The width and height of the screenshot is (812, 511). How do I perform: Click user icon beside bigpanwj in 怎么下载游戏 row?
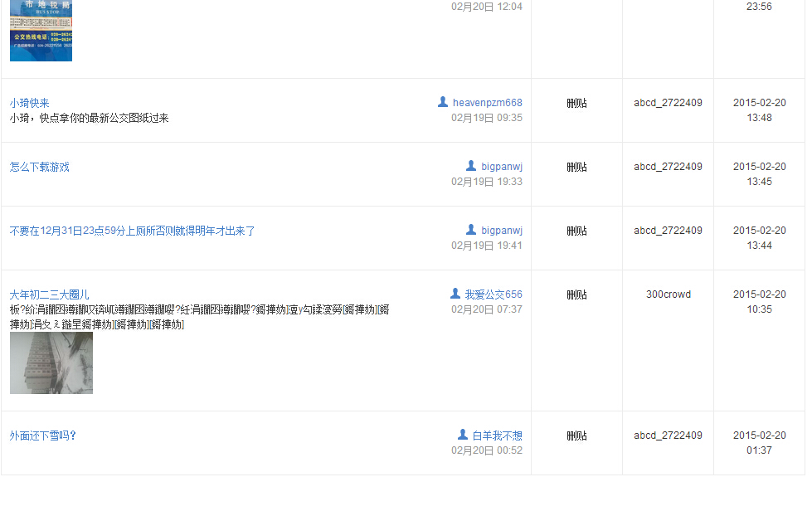click(x=471, y=166)
